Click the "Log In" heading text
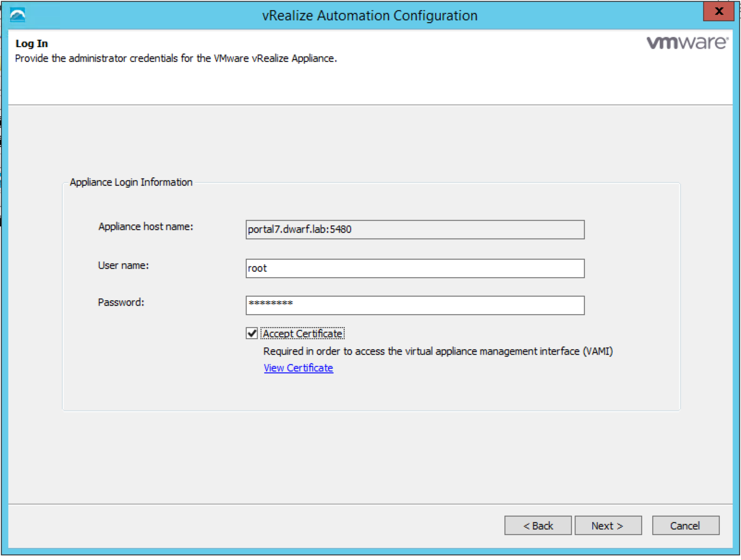 tap(31, 43)
